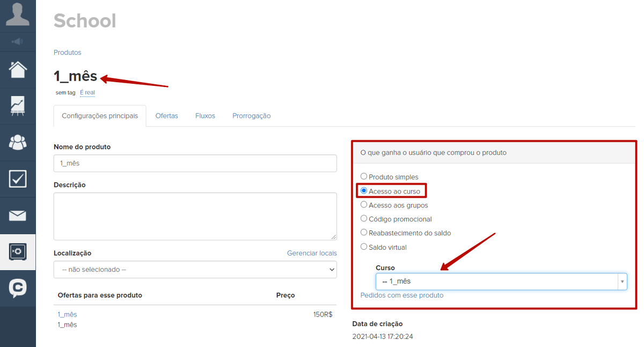The width and height of the screenshot is (644, 347).
Task: Open the chat bubble sidebar icon
Action: [x=18, y=288]
